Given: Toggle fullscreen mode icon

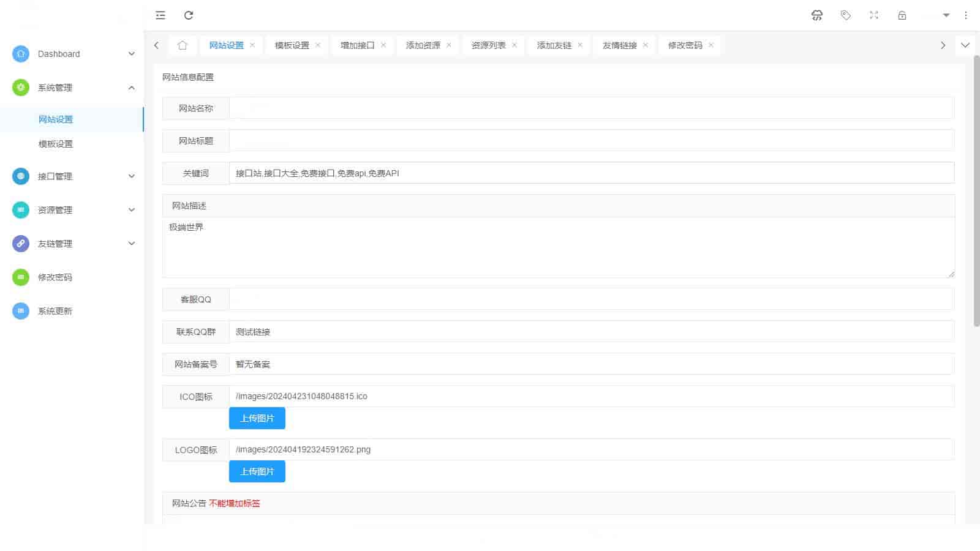Looking at the screenshot, I should tap(874, 15).
